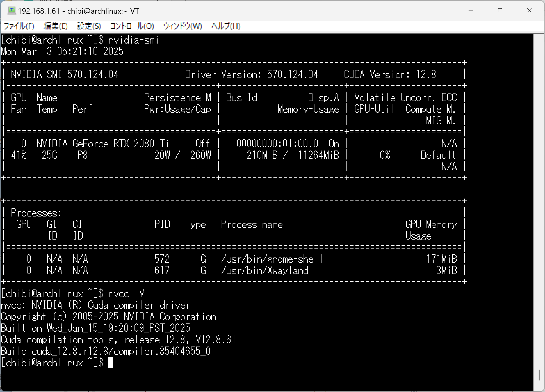Click the block cursor at the prompt

pyautogui.click(x=111, y=363)
